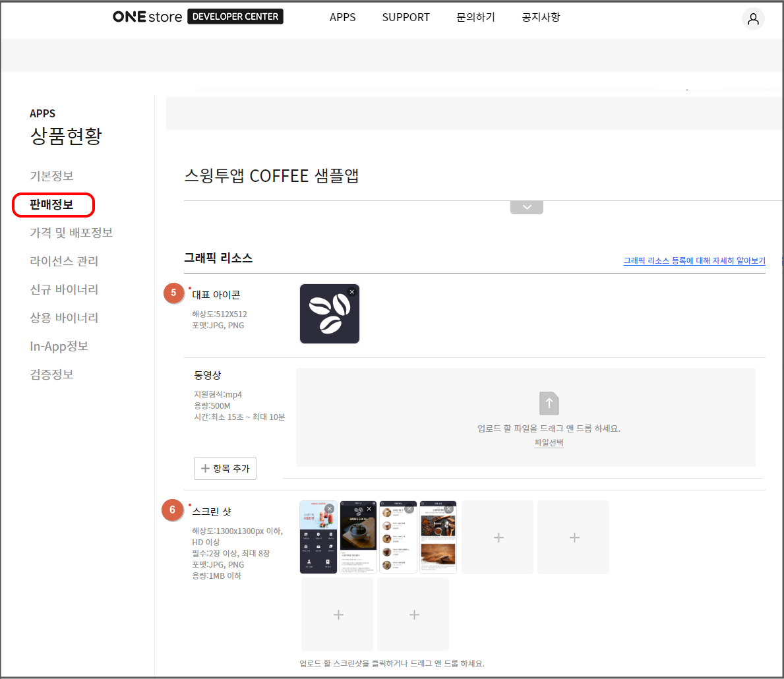The image size is (784, 679).
Task: Select 판매정보 in the sidebar
Action: click(x=52, y=205)
